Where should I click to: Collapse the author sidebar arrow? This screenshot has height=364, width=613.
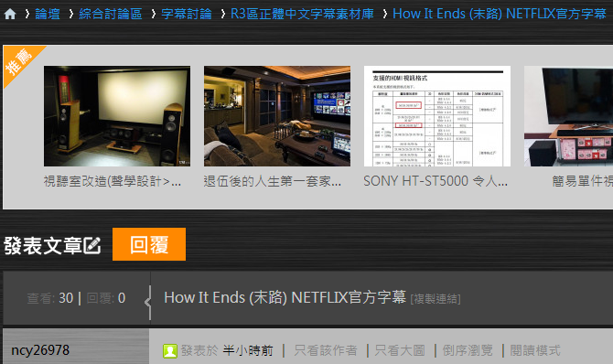pyautogui.click(x=148, y=302)
